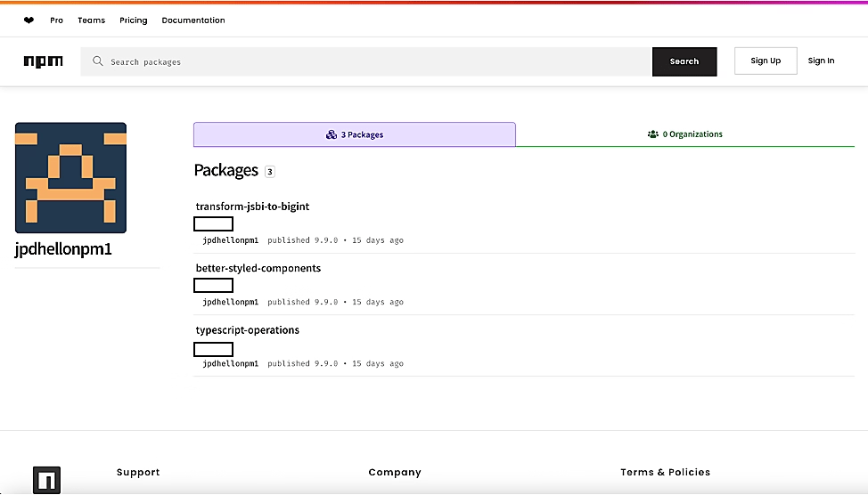This screenshot has height=495, width=868.
Task: Click jpdhellonpm1 under transform-jsbi-to-bigint
Action: tap(230, 240)
